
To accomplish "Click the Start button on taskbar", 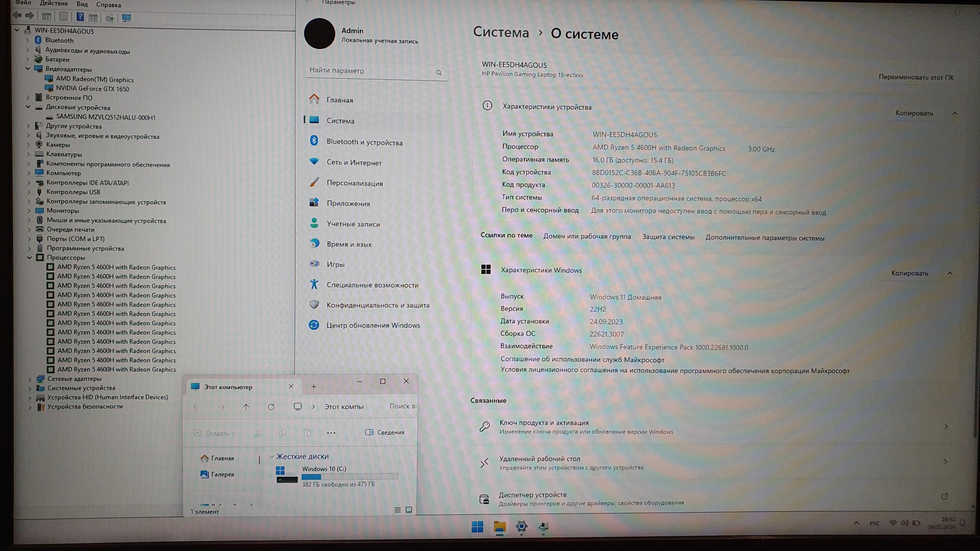I will [477, 527].
